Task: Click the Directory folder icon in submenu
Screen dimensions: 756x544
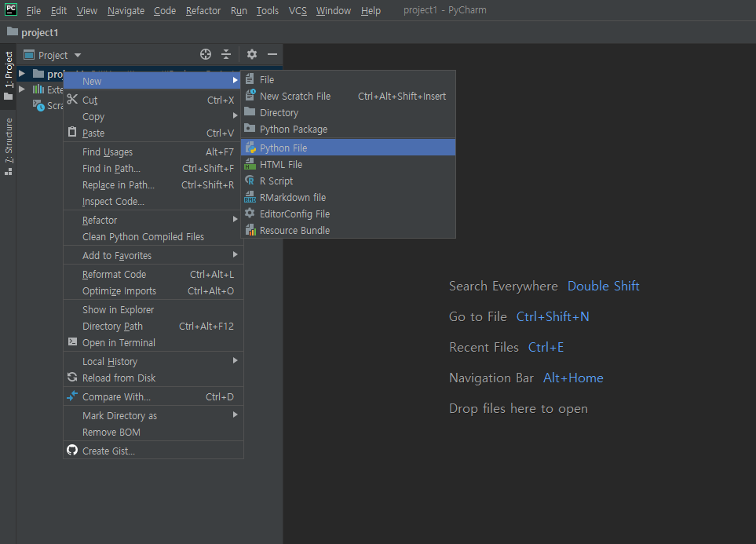Action: point(250,112)
